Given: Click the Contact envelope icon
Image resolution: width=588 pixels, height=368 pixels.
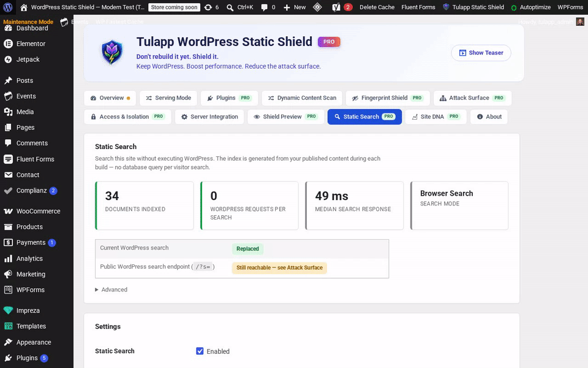Looking at the screenshot, I should tap(8, 175).
